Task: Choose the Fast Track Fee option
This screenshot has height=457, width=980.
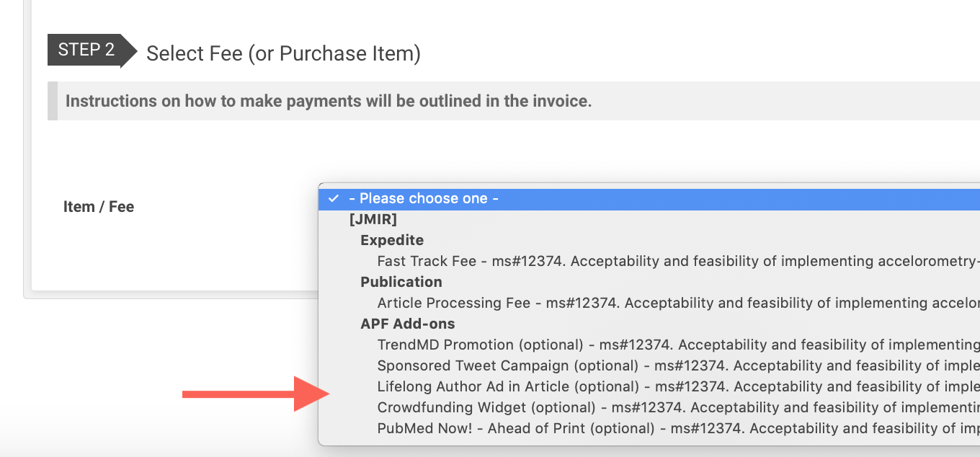Action: [x=649, y=261]
